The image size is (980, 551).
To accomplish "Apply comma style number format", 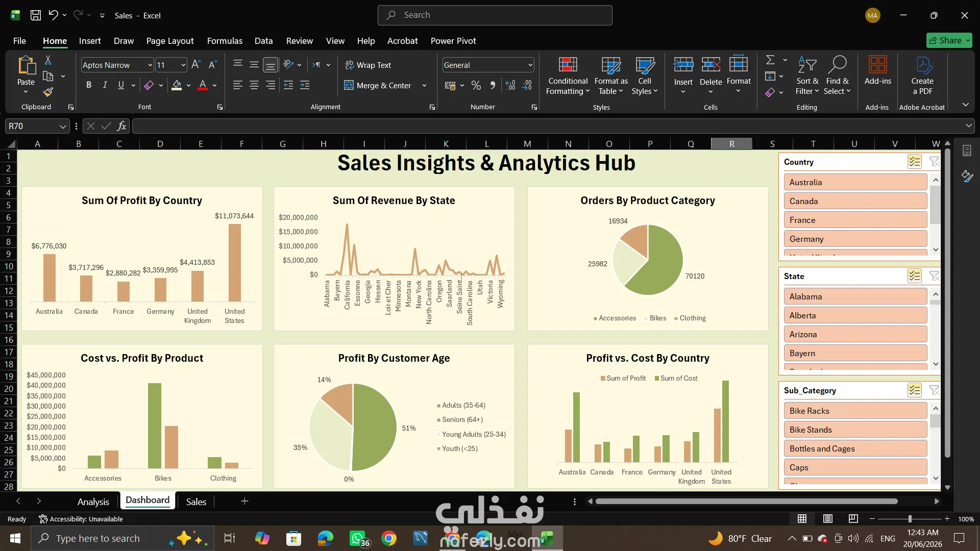I will click(x=493, y=85).
